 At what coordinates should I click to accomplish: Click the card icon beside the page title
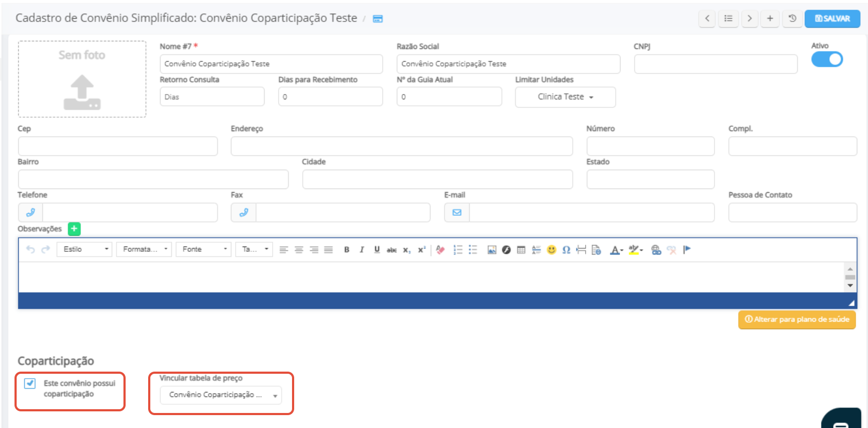378,19
